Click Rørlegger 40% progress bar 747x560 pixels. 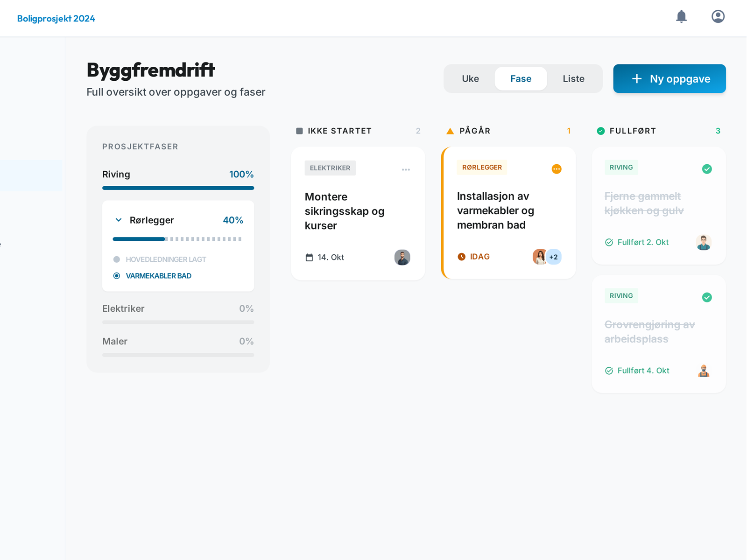pyautogui.click(x=178, y=239)
